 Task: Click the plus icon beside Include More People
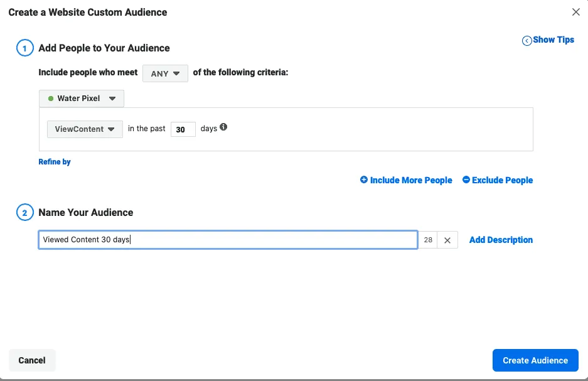(x=364, y=180)
